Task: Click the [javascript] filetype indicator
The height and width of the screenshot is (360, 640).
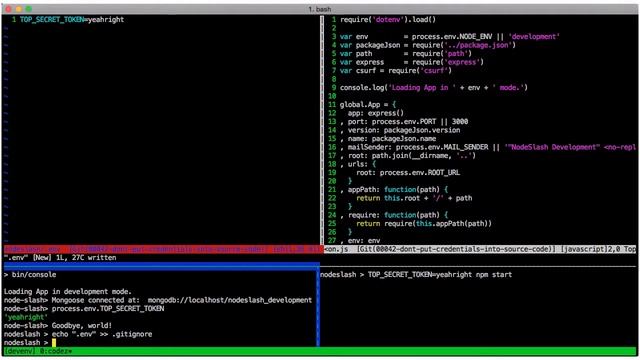Action: tap(583, 249)
